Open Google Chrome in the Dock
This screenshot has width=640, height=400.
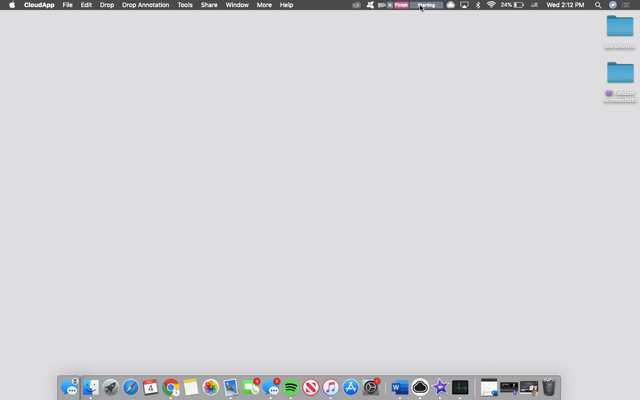pyautogui.click(x=171, y=387)
